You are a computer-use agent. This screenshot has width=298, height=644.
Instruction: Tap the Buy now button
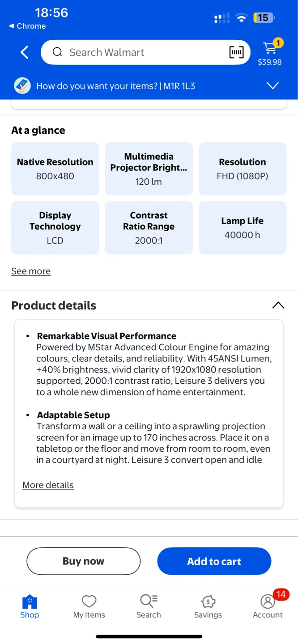84,561
